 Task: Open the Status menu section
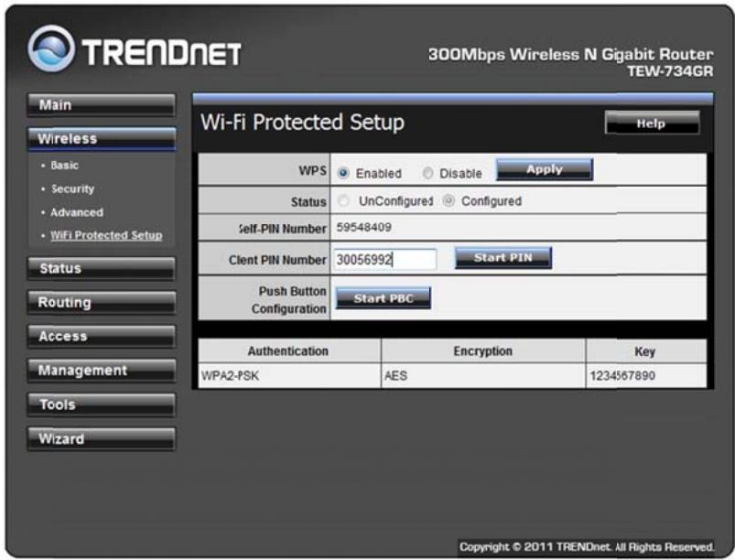pos(102,268)
